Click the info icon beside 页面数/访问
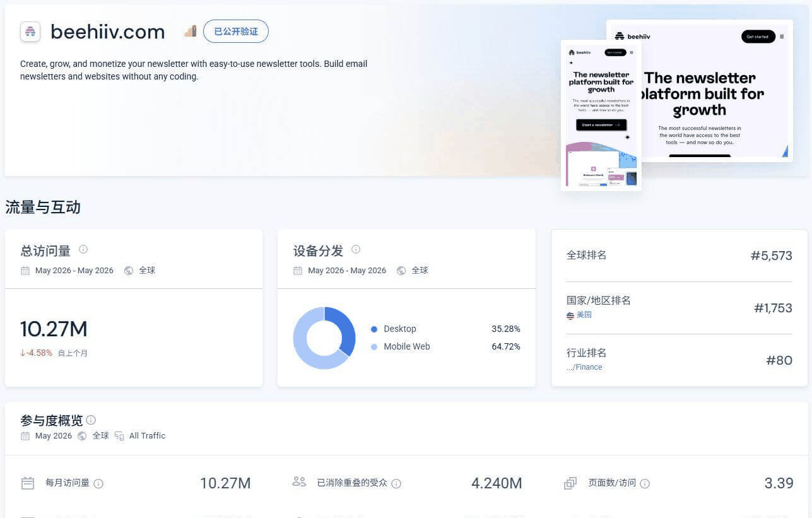 [645, 484]
